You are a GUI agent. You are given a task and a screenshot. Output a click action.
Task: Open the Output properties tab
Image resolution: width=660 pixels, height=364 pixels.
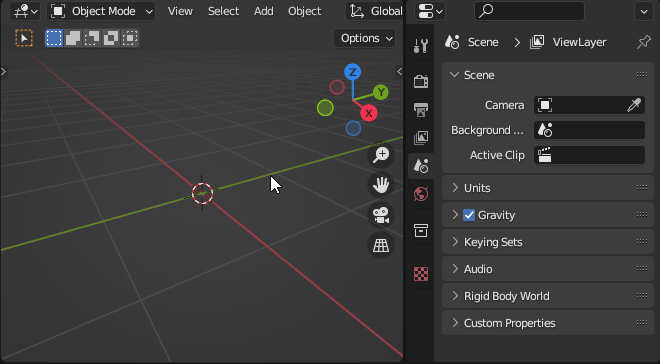click(421, 109)
